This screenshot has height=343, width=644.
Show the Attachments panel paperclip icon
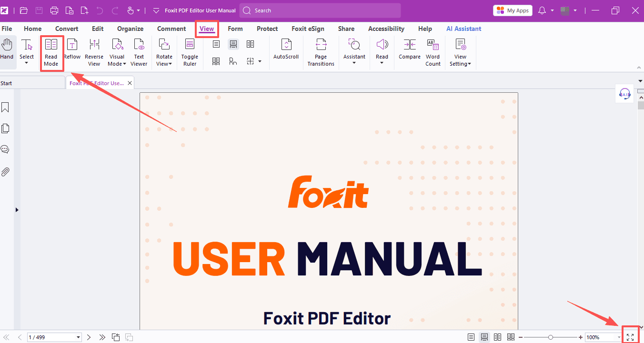click(5, 171)
